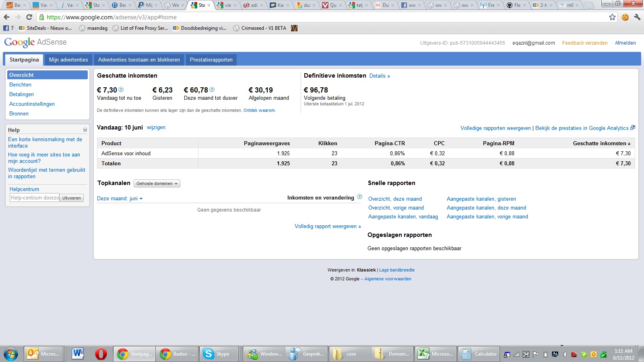
Task: Switch to the Startpagina tab
Action: click(x=24, y=60)
